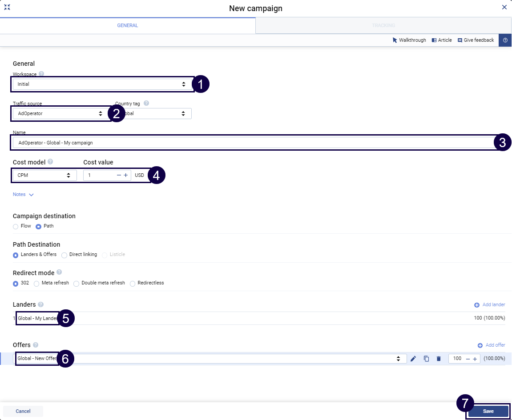Open the Workspace dropdown showing Initial
Image resolution: width=512 pixels, height=420 pixels.
click(101, 84)
